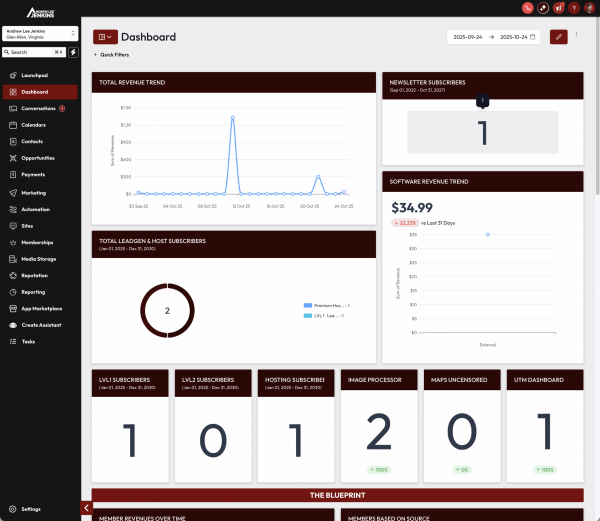Screen dimensions: 600x521
Task: Click the phone dialer icon in top bar
Action: (x=527, y=7)
